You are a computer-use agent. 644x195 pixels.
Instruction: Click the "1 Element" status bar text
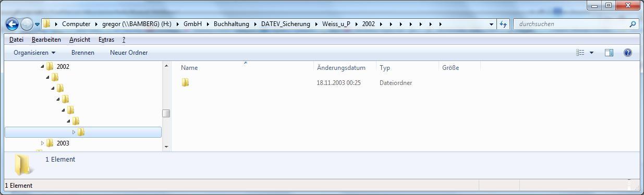(18, 186)
